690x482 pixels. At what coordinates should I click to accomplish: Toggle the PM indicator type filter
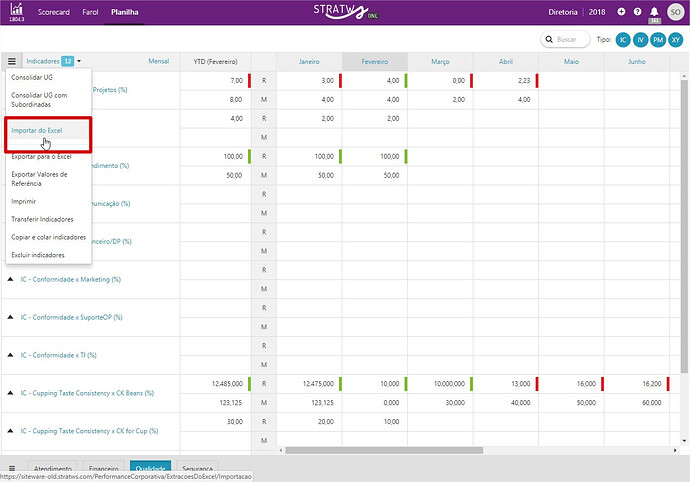point(657,40)
